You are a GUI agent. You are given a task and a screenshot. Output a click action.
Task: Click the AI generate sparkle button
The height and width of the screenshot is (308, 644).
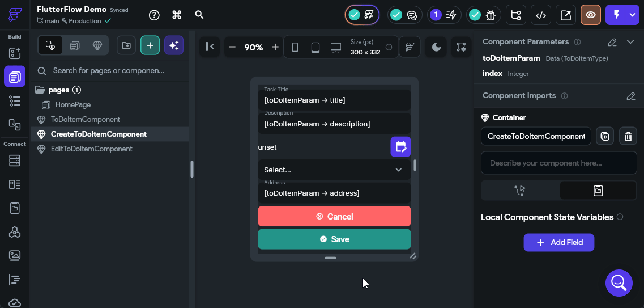tap(174, 45)
